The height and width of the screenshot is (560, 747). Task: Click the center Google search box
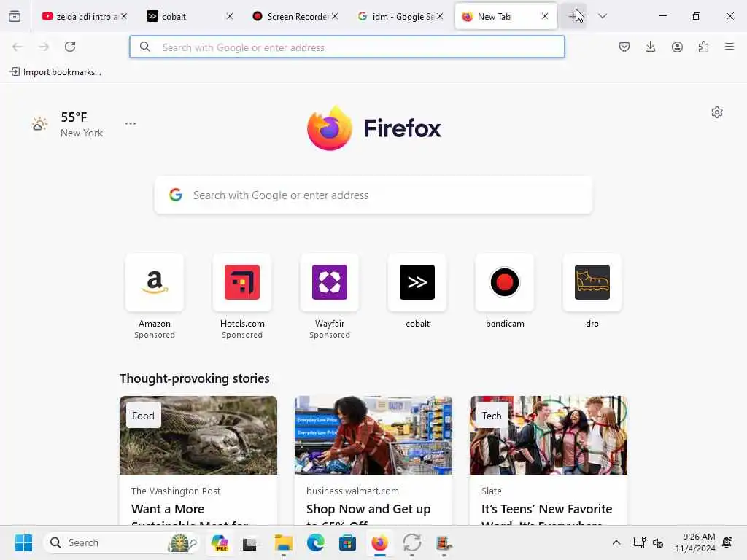pyautogui.click(x=373, y=195)
